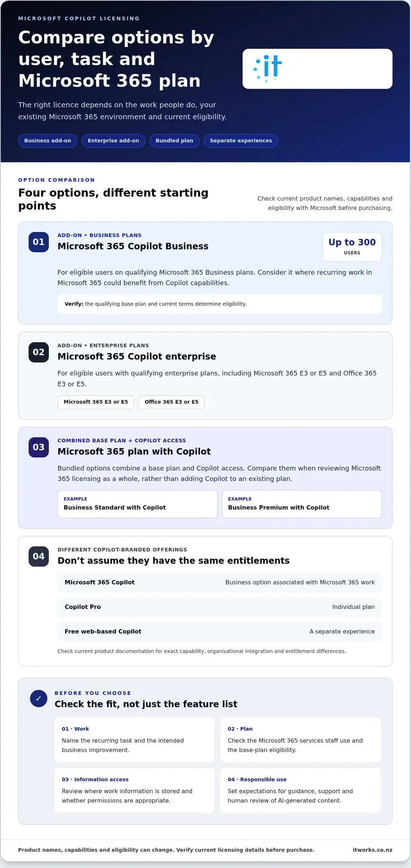Select the Enterprise add-on pill
The width and height of the screenshot is (411, 868).
click(x=113, y=141)
